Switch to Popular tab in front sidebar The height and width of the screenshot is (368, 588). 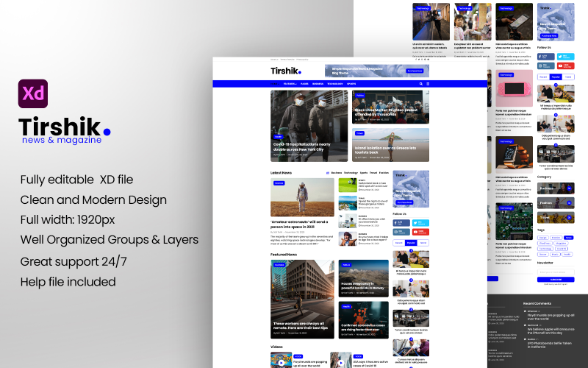pyautogui.click(x=411, y=242)
